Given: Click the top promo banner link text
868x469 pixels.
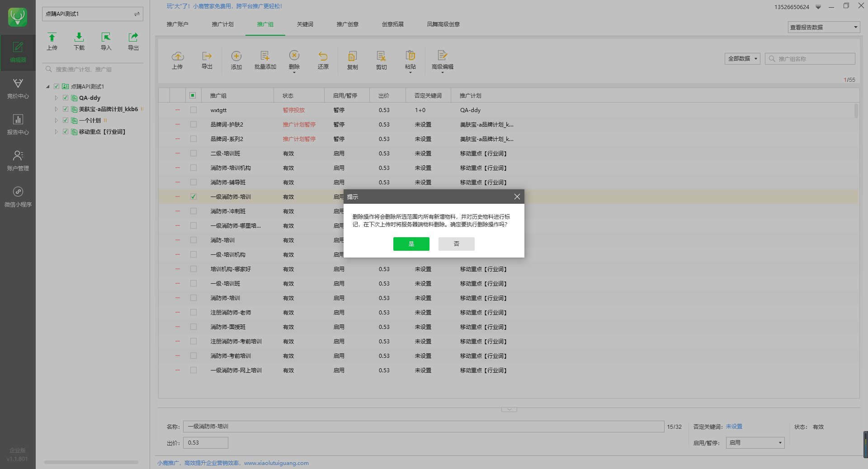Looking at the screenshot, I should (x=224, y=6).
